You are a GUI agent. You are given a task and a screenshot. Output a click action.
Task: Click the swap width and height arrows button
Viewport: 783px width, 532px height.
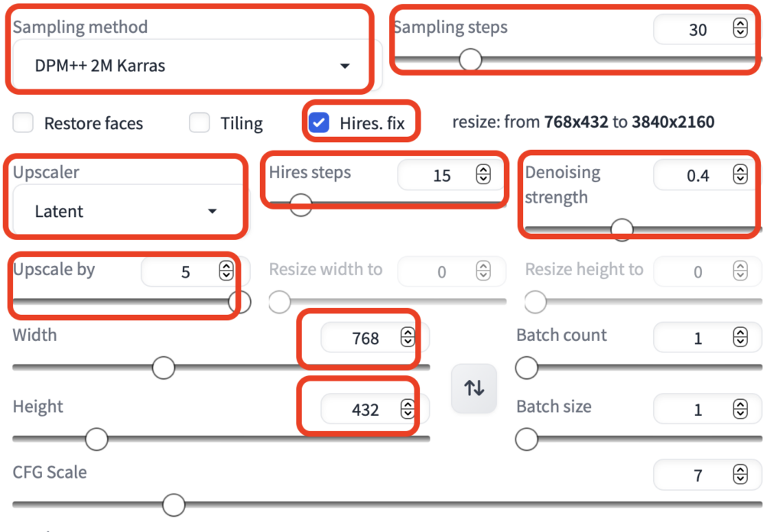point(474,388)
